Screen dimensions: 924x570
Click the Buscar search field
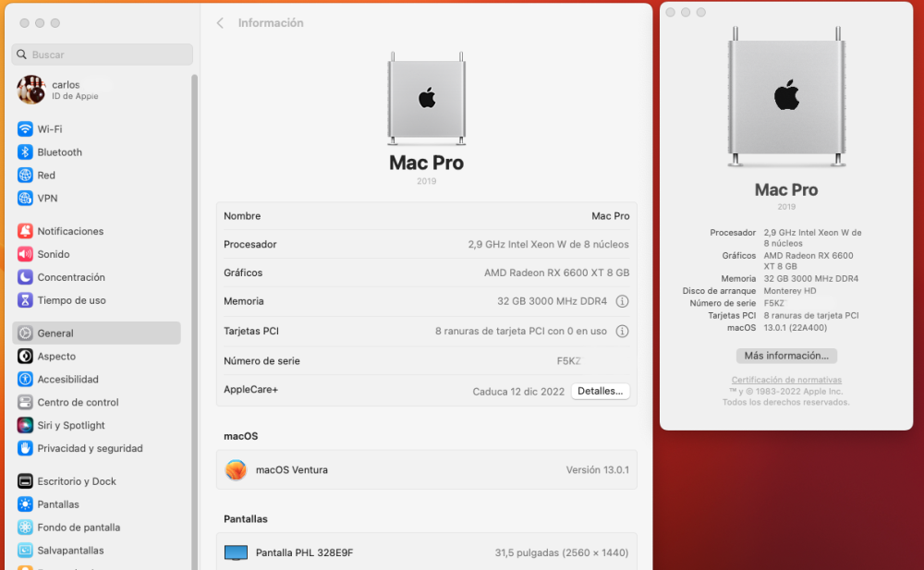[102, 55]
